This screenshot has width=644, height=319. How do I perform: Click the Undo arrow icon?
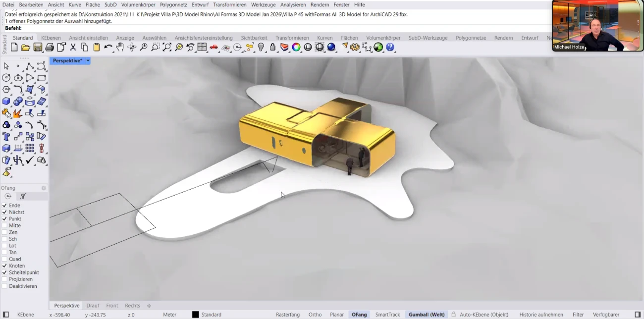[x=108, y=48]
